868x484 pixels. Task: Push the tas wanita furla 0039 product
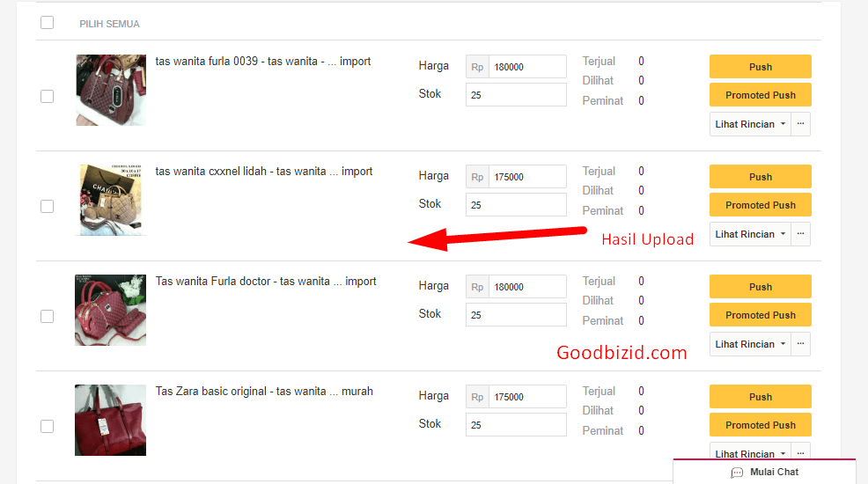pos(760,67)
